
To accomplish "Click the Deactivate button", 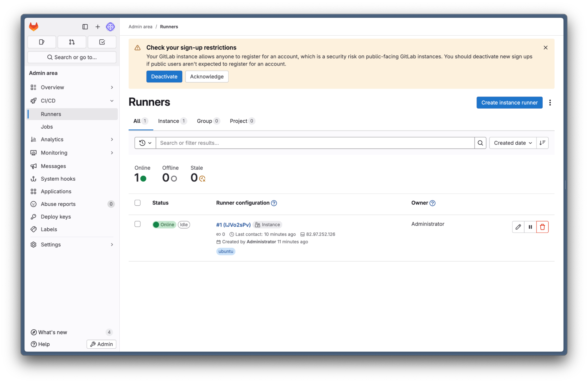I will click(x=164, y=77).
